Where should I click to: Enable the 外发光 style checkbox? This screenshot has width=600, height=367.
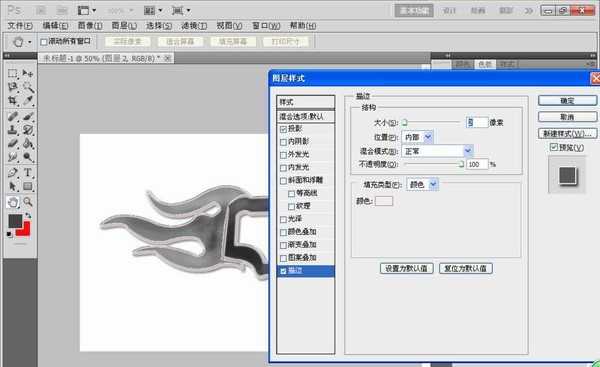284,155
